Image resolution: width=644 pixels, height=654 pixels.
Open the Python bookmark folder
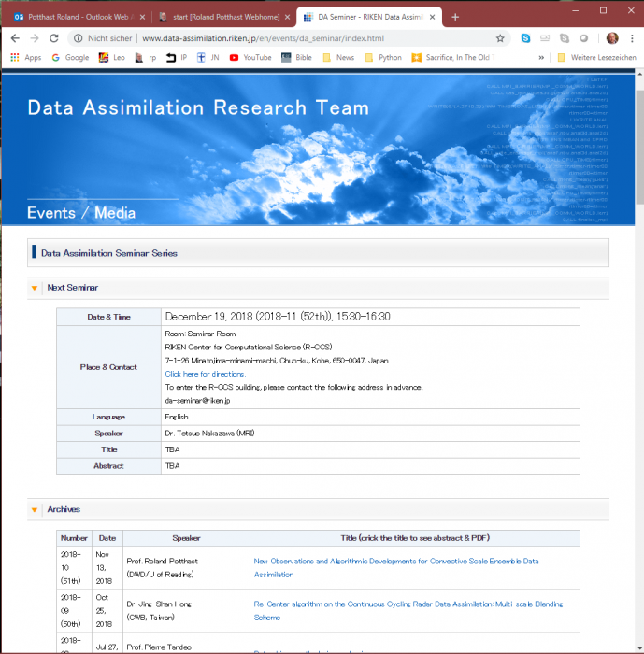point(383,57)
